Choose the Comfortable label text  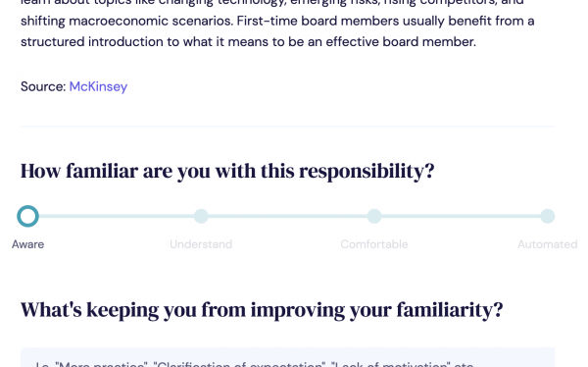point(374,244)
